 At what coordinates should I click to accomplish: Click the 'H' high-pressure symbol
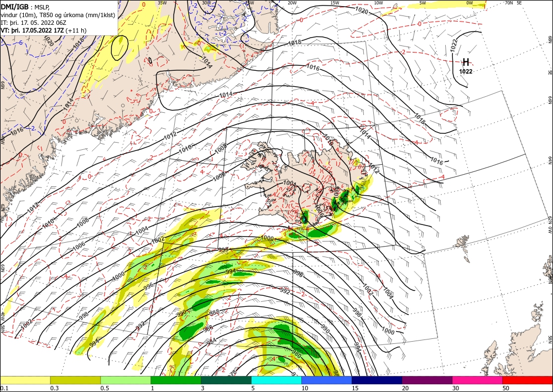[x=466, y=62]
